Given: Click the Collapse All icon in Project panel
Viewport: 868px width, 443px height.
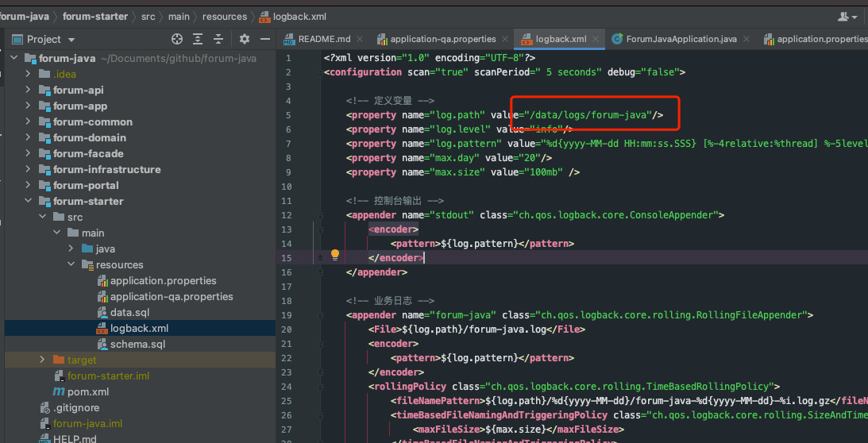Looking at the screenshot, I should click(218, 39).
